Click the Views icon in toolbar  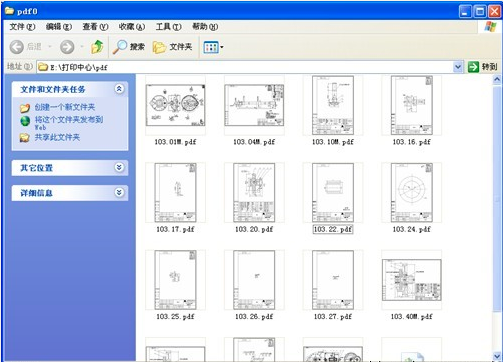(211, 47)
